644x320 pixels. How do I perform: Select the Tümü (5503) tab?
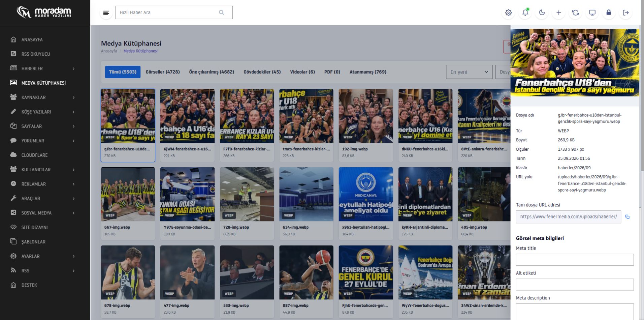pyautogui.click(x=123, y=72)
